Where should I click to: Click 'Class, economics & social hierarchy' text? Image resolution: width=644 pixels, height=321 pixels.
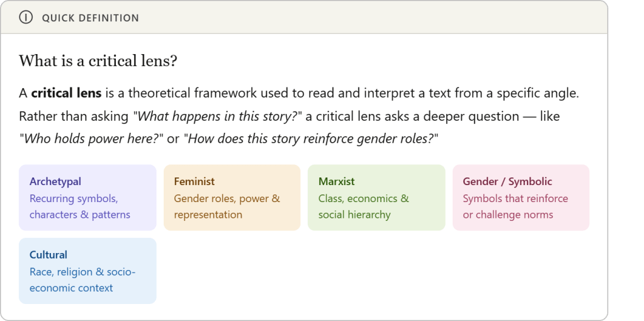click(363, 206)
